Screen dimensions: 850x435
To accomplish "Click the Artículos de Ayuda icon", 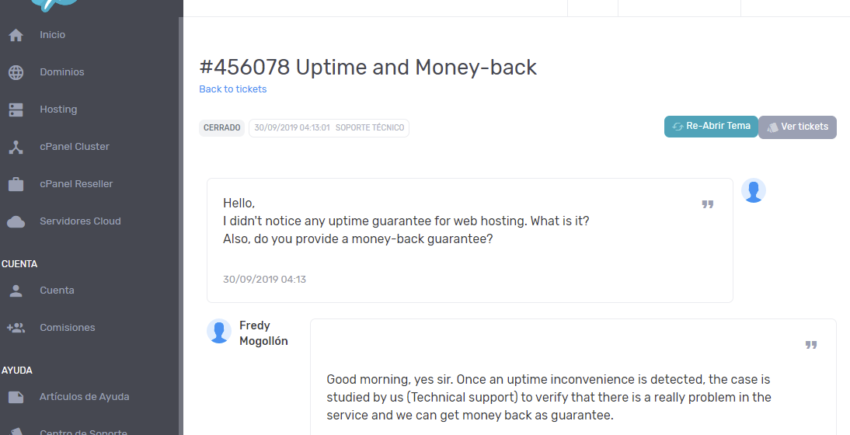I will (x=16, y=397).
